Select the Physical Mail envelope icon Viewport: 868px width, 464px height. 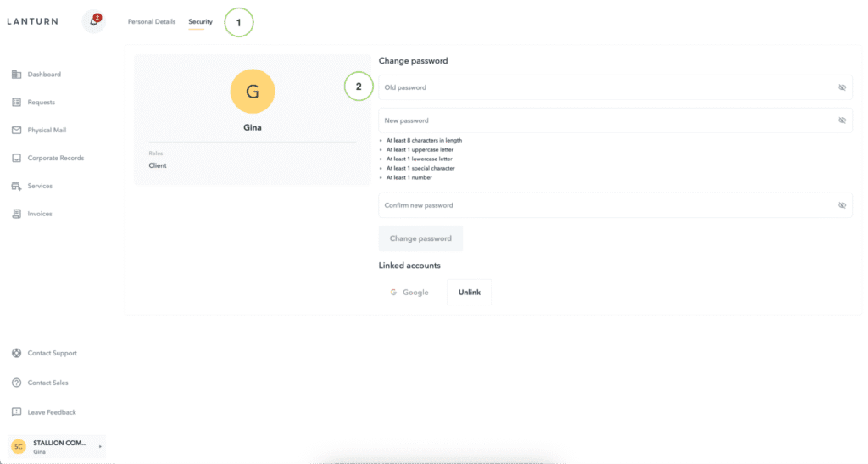(x=17, y=131)
